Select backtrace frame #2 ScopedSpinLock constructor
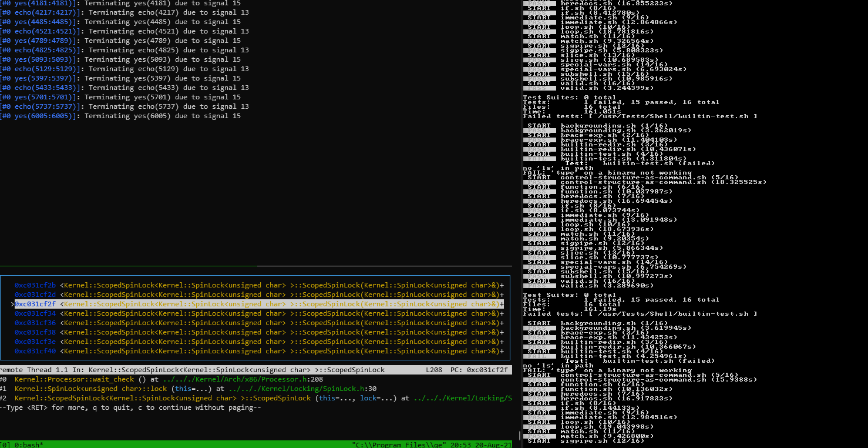The width and height of the screenshot is (868, 448). pyautogui.click(x=255, y=398)
